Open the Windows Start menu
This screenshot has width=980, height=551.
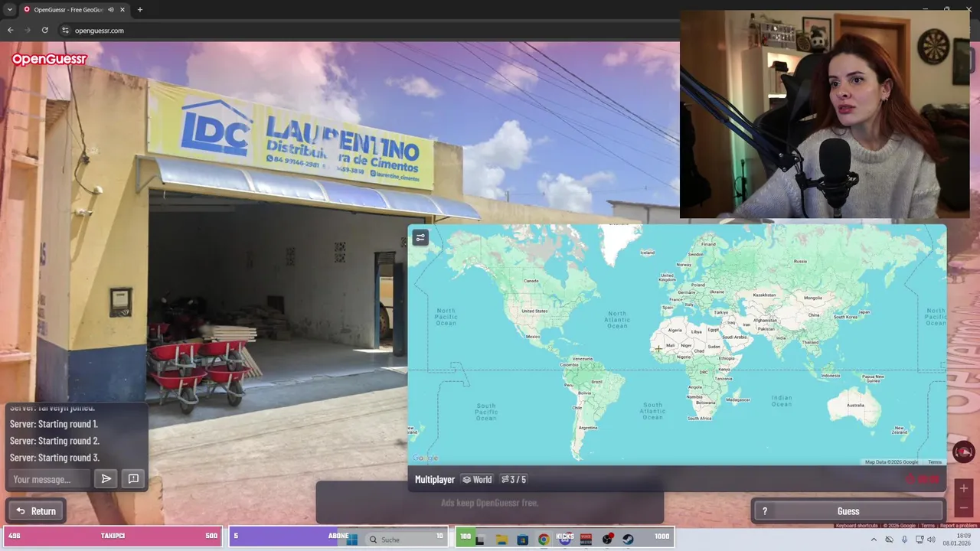click(352, 540)
